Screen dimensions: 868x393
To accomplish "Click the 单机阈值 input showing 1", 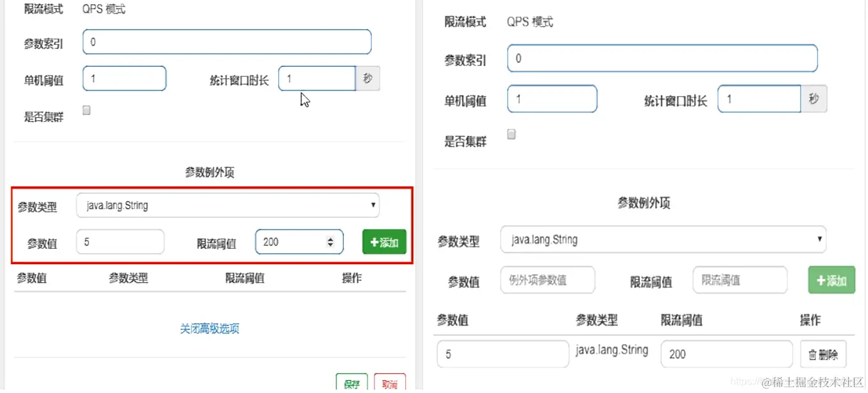I will [x=124, y=78].
